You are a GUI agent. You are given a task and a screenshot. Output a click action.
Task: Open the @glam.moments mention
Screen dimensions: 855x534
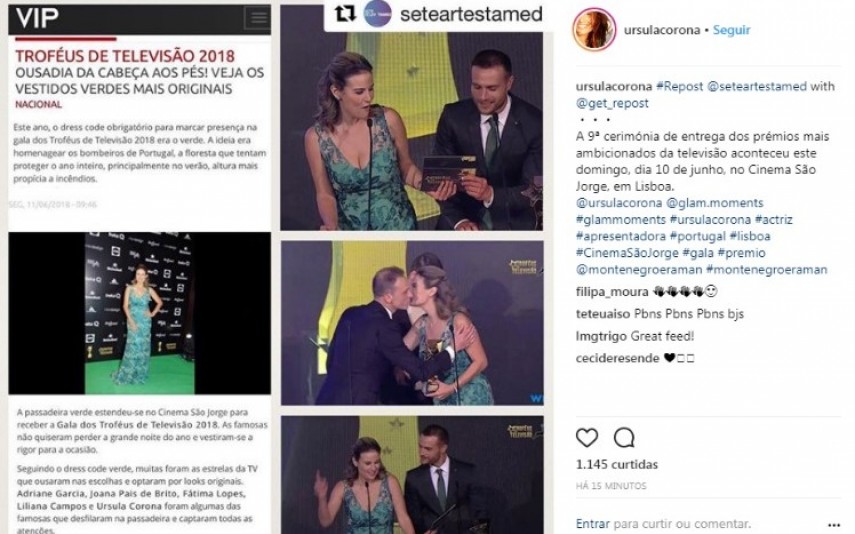[x=714, y=203]
